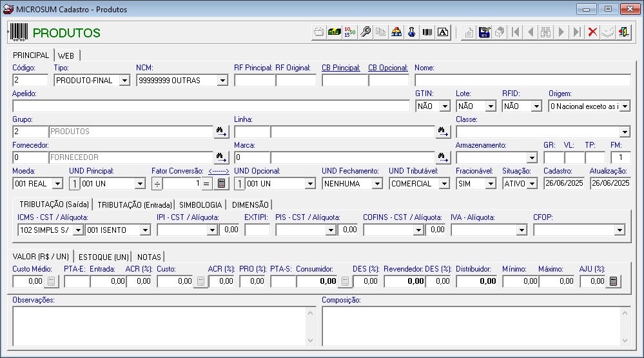
Task: Click the wrench key toolbar icon
Action: 366,32
